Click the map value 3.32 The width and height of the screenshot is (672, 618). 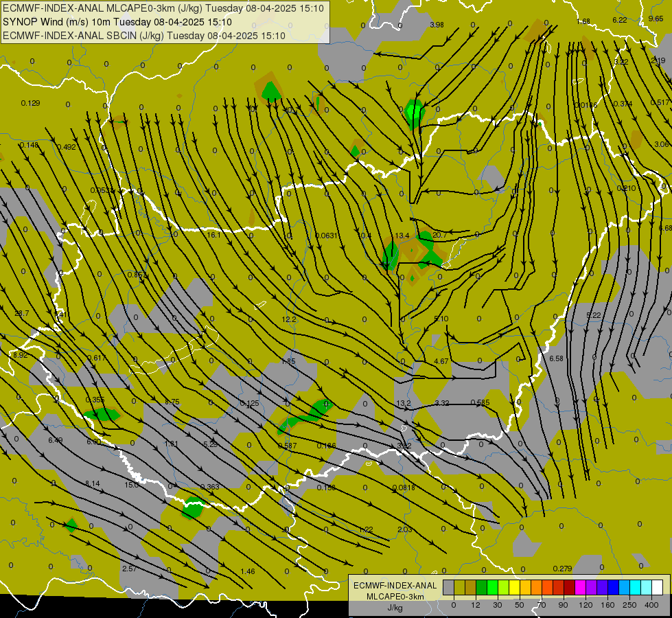[x=442, y=402]
